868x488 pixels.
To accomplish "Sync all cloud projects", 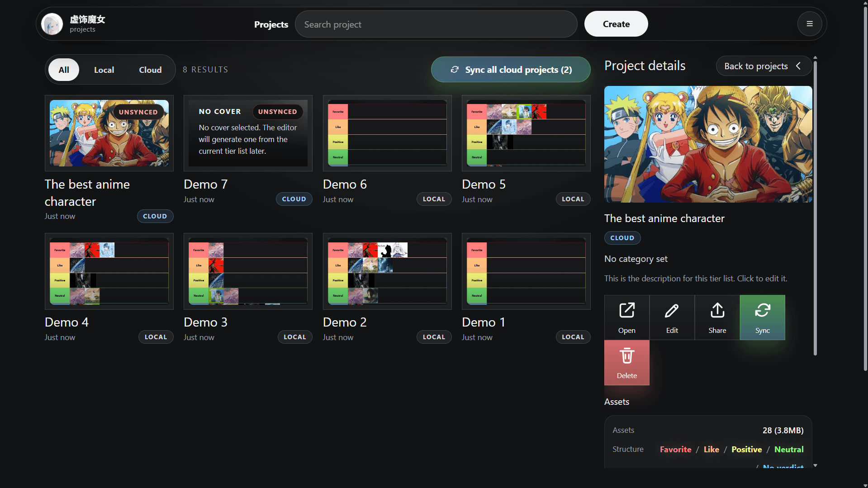I will click(511, 70).
